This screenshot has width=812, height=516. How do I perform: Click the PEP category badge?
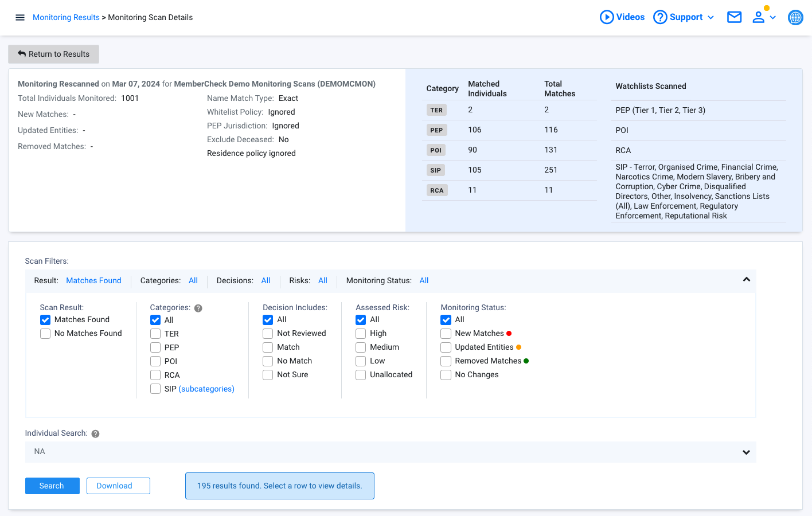click(436, 130)
